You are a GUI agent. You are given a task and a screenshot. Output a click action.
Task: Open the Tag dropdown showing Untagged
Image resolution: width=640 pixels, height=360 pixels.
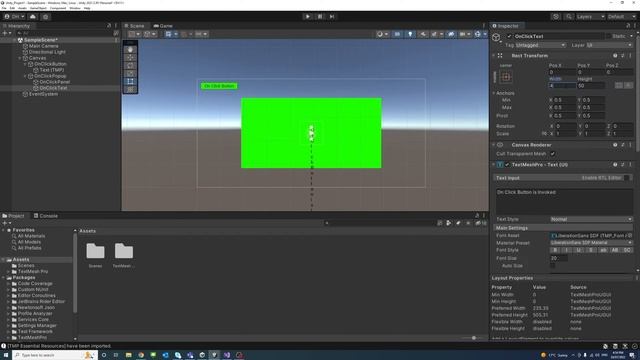540,45
